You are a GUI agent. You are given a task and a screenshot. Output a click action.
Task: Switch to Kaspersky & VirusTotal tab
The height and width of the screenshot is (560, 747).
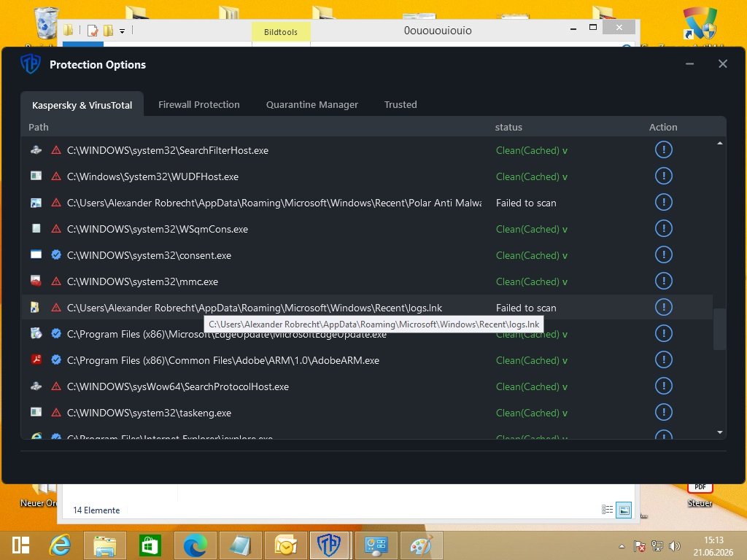pos(82,105)
